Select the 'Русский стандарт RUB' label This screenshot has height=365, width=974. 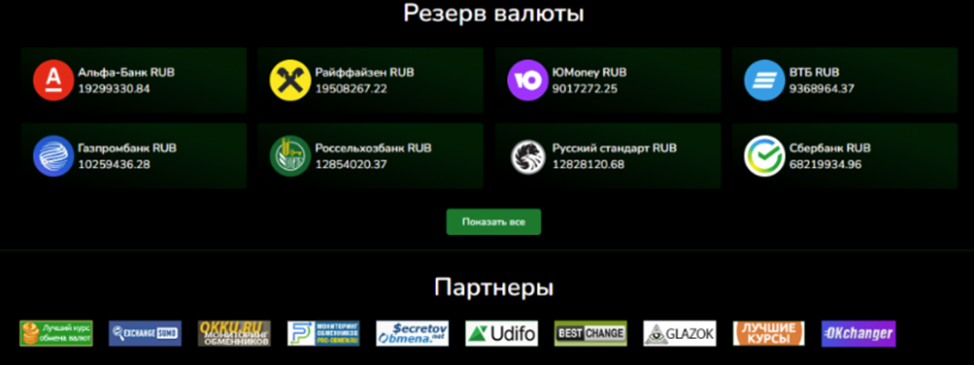[615, 148]
